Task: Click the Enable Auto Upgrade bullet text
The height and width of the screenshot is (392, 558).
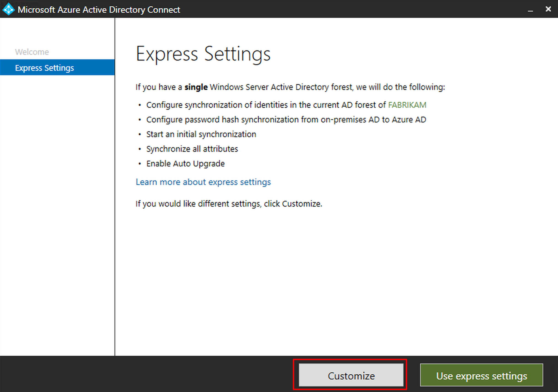Action: pyautogui.click(x=185, y=164)
